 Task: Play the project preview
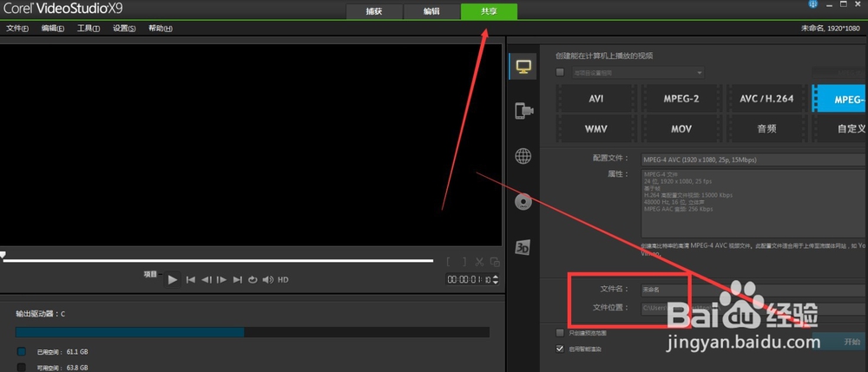[173, 280]
